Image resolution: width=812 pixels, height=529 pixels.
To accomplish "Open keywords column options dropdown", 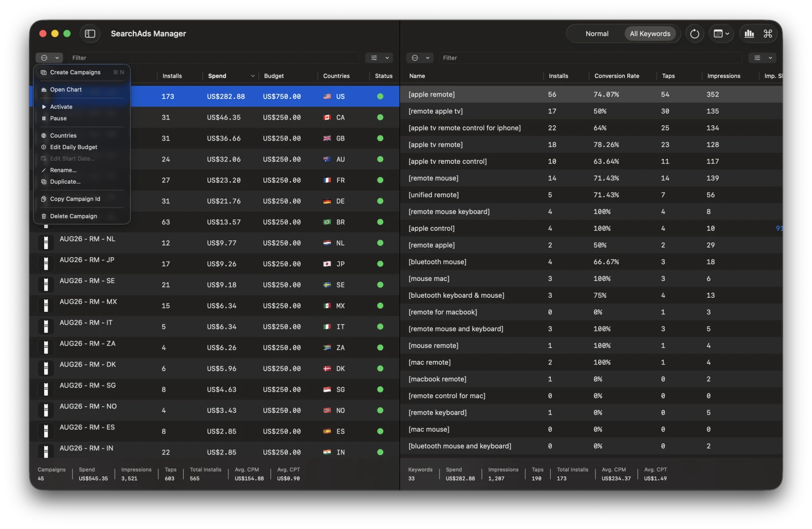I will [x=762, y=58].
